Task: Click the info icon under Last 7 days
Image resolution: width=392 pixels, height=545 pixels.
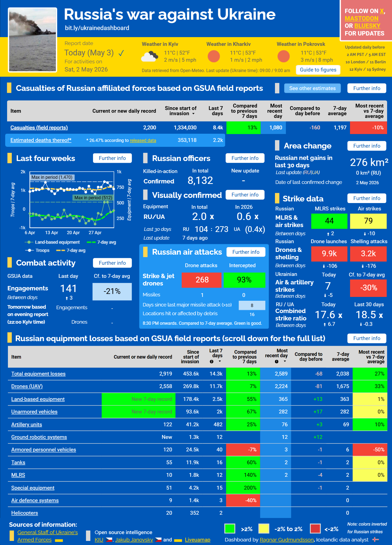Action: (211, 361)
